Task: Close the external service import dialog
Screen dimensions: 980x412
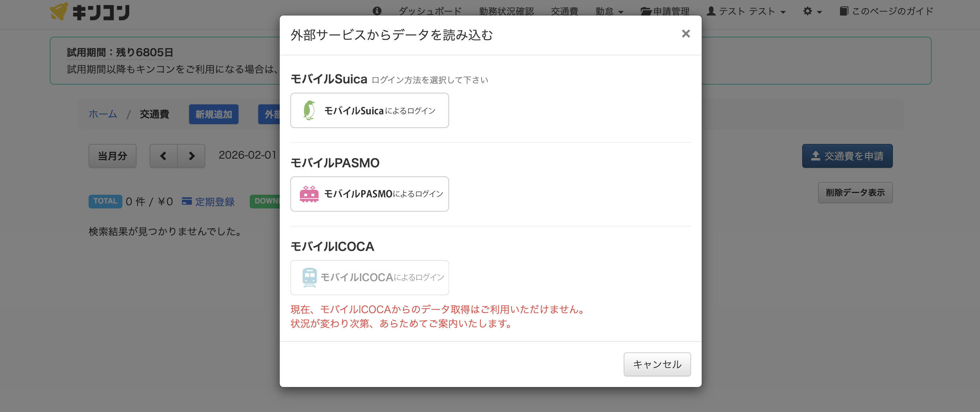Action: (685, 34)
